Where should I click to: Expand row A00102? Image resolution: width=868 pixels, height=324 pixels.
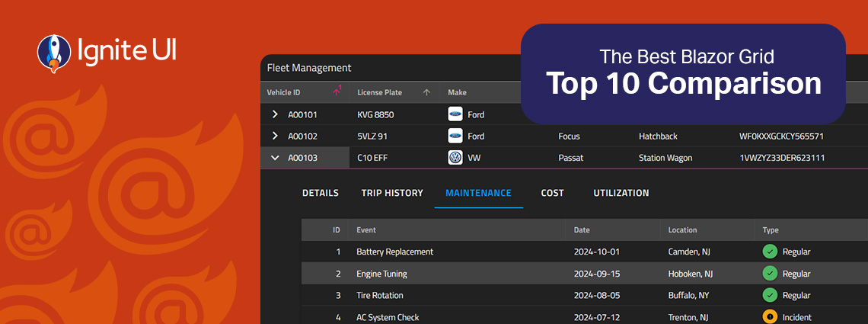pyautogui.click(x=275, y=136)
